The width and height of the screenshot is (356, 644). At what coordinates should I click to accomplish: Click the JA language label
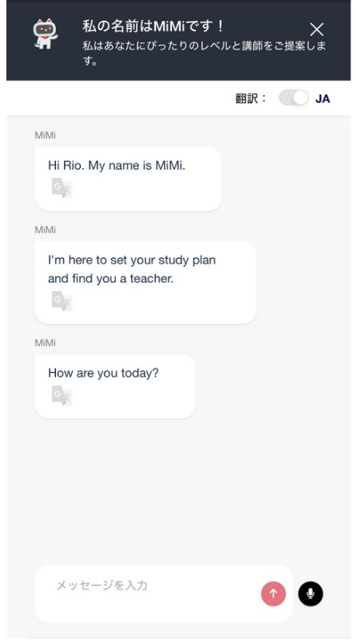point(322,99)
